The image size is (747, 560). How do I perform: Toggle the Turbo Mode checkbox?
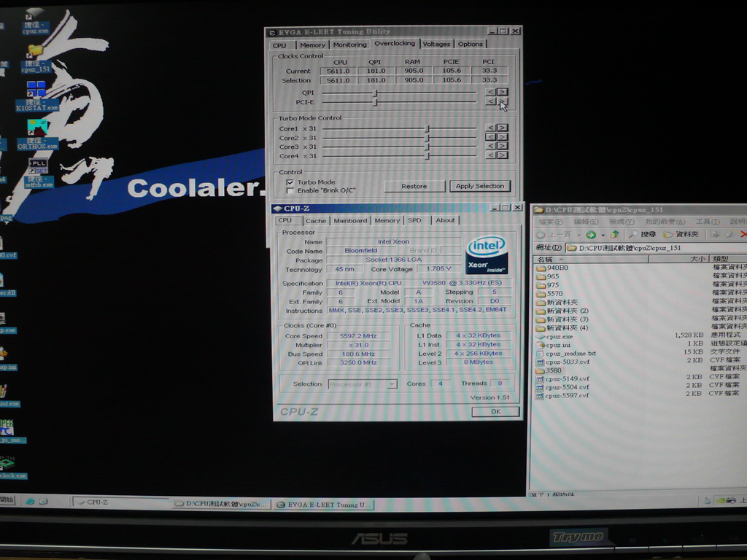(x=290, y=182)
